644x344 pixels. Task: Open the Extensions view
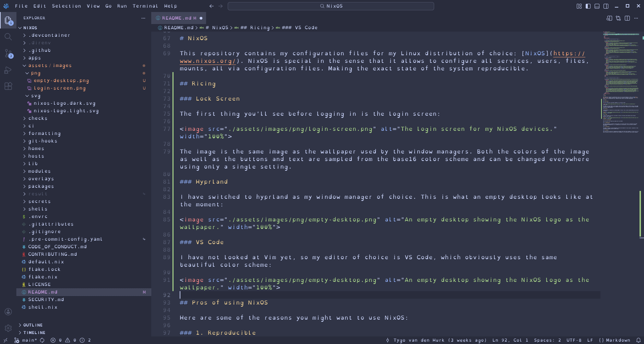coord(8,86)
